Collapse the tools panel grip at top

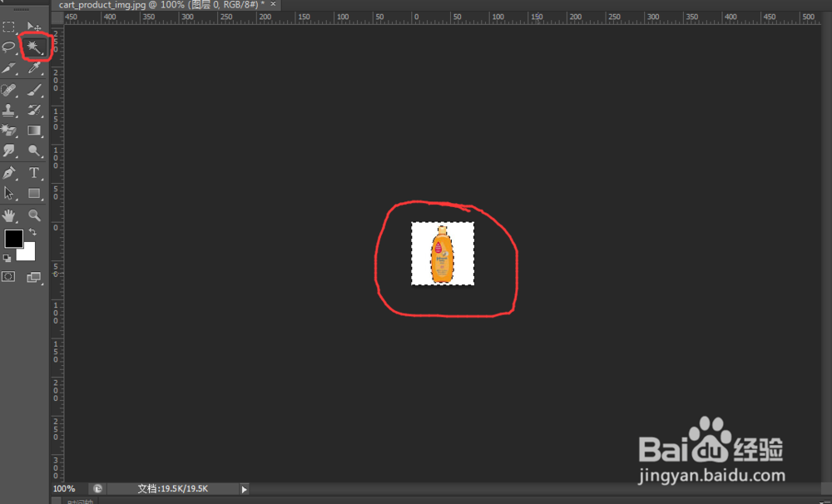(x=22, y=9)
